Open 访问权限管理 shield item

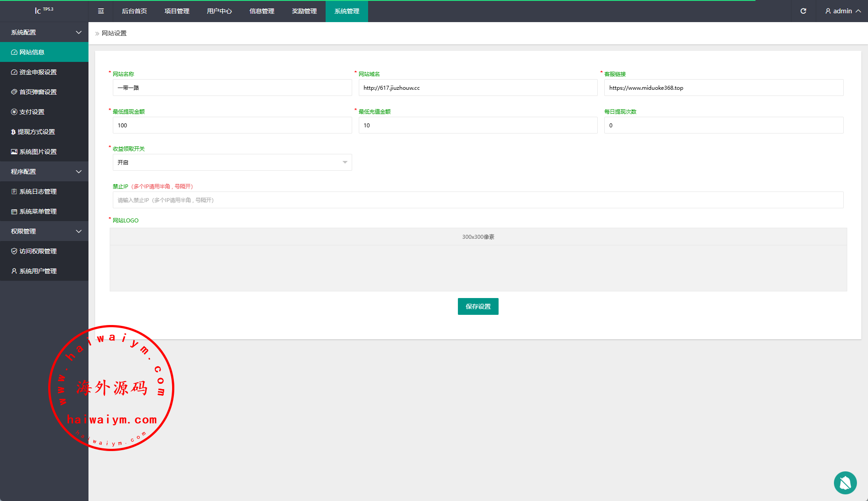pyautogui.click(x=38, y=251)
